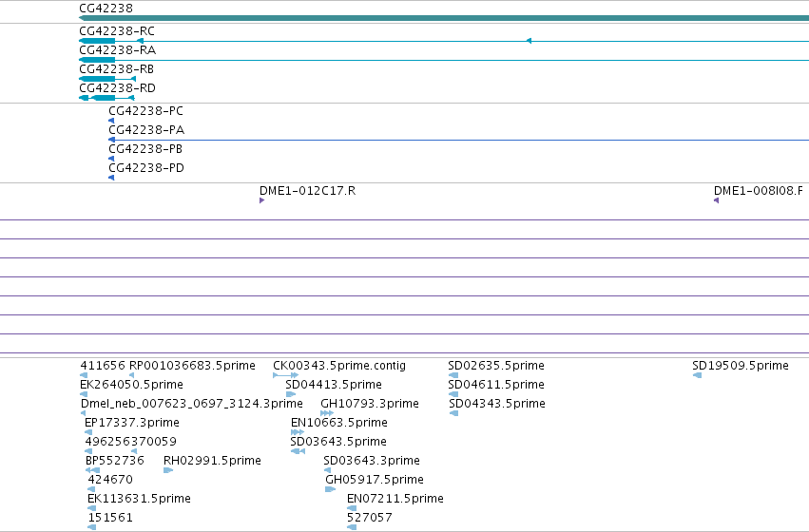Click the arrow glyph under RH02991.5prime
Image resolution: width=809 pixels, height=532 pixels.
point(168,470)
